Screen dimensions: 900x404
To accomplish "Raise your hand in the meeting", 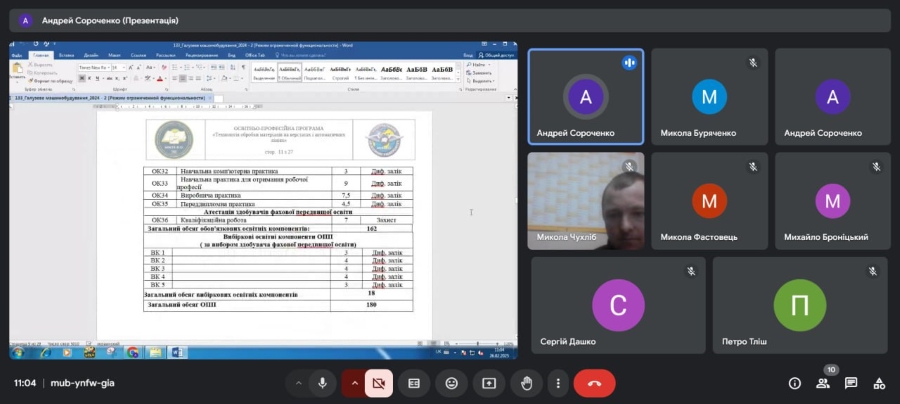I will pos(526,383).
